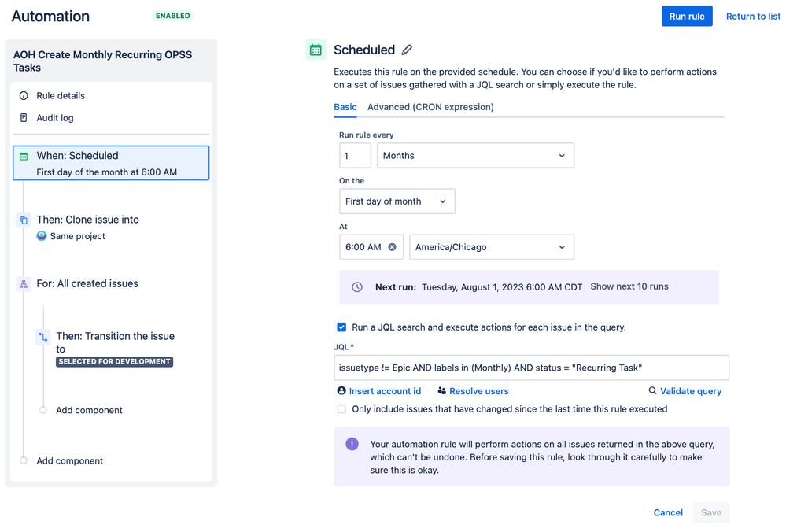This screenshot has width=786, height=532.
Task: Click the Run rule button
Action: tap(687, 16)
